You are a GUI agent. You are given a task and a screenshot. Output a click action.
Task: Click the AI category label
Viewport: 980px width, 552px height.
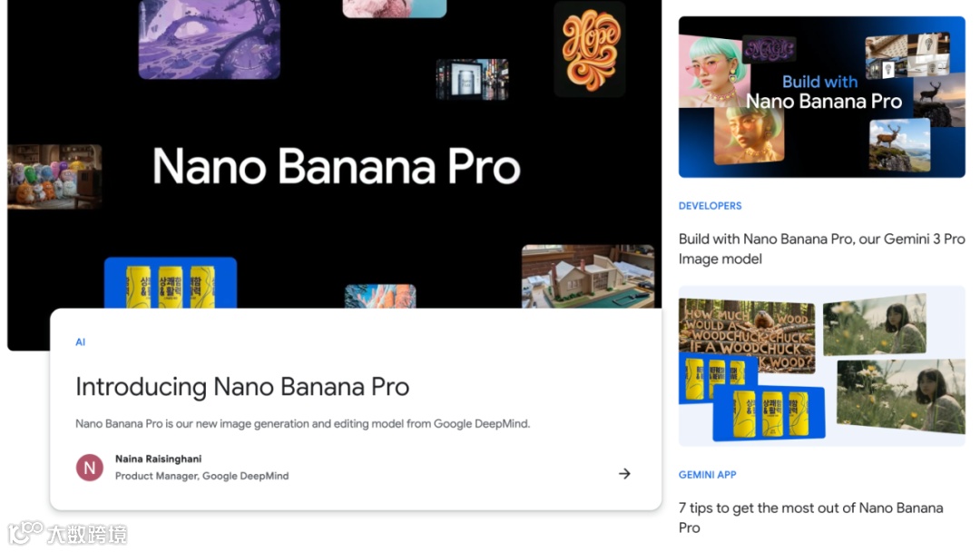pos(80,342)
